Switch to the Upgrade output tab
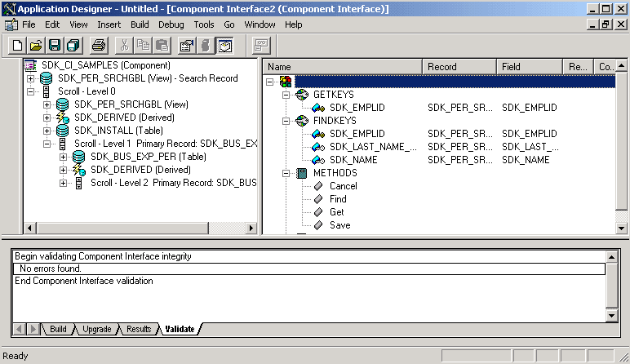This screenshot has height=364, width=630. [97, 329]
